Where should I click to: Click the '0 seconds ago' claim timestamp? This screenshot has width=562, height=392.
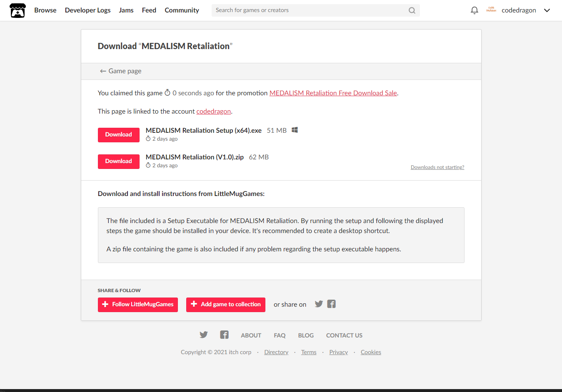tap(189, 93)
